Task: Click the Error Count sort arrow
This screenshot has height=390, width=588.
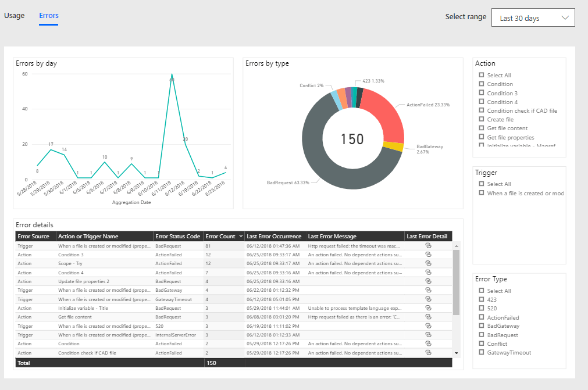Action: 241,236
